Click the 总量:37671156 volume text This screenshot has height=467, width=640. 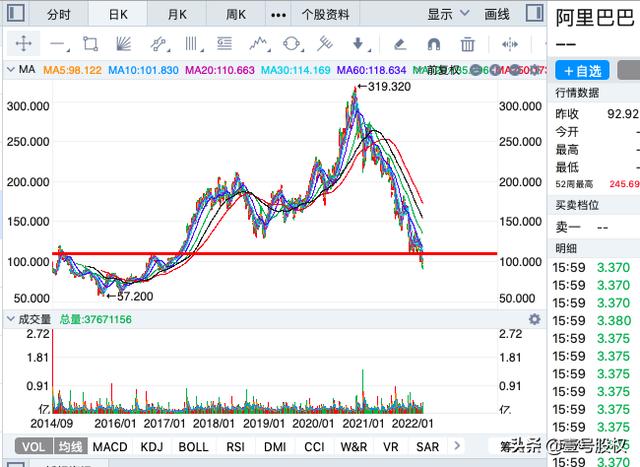[96, 319]
